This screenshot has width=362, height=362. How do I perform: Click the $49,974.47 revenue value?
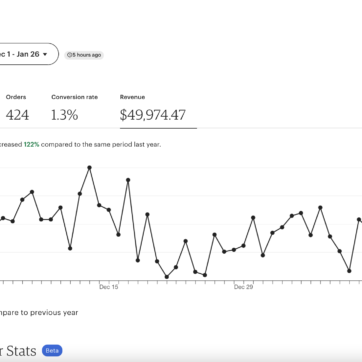[153, 115]
